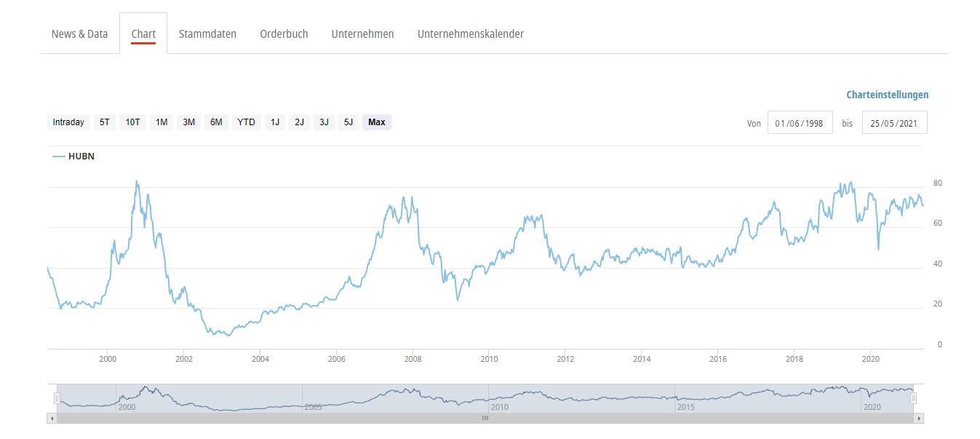Select the 1J range button
The width and height of the screenshot is (980, 439).
(275, 122)
